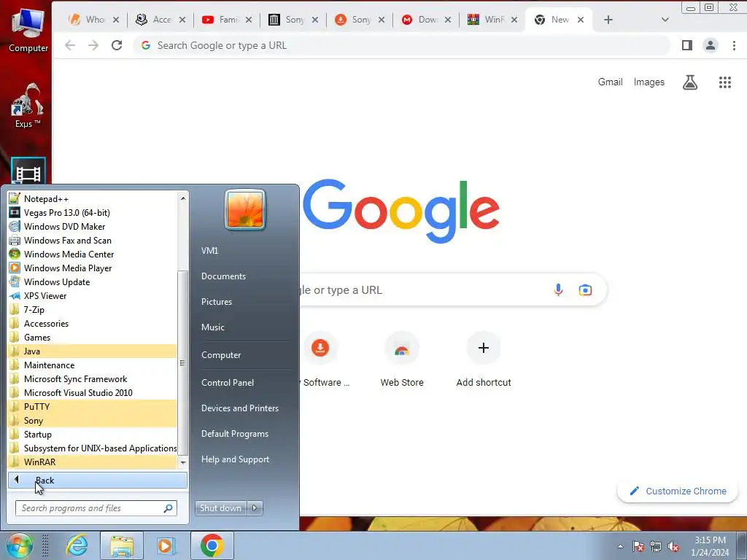Open Documents from Start menu
The width and height of the screenshot is (747, 560).
[223, 276]
